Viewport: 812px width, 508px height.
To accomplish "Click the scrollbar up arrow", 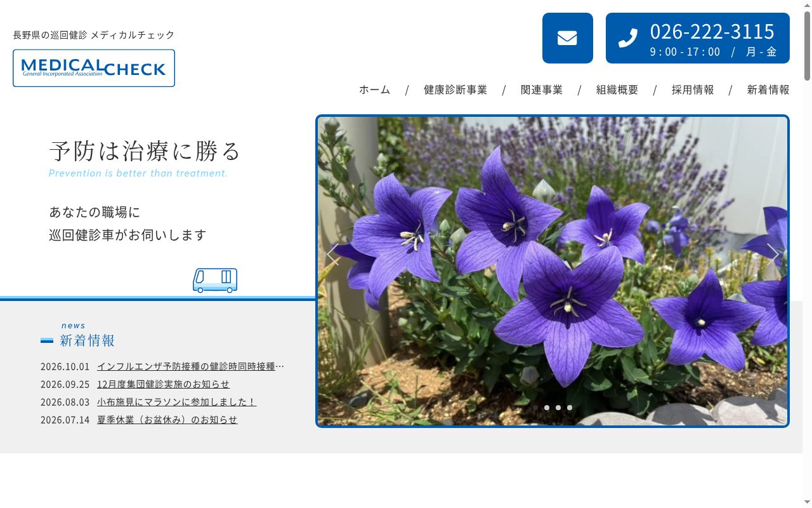I will tap(807, 5).
